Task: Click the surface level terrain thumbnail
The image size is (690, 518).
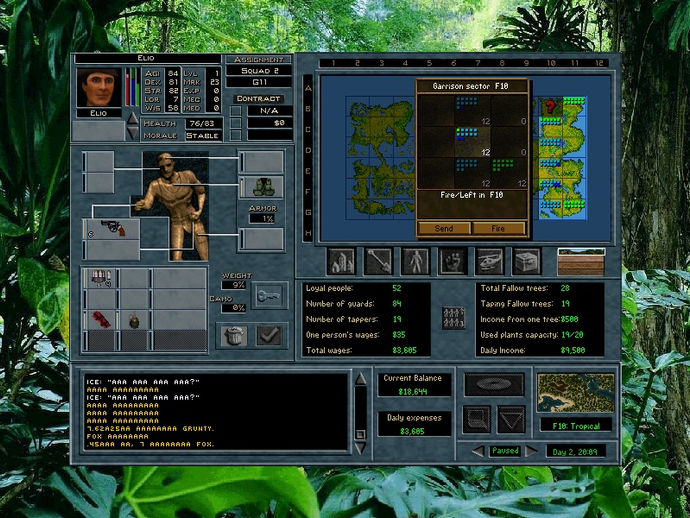Action: click(581, 261)
